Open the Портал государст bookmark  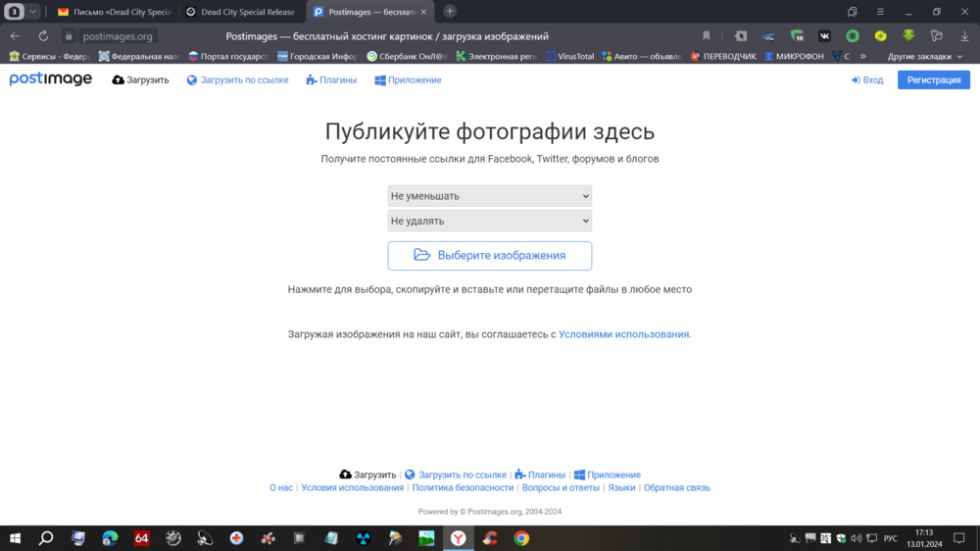point(228,56)
